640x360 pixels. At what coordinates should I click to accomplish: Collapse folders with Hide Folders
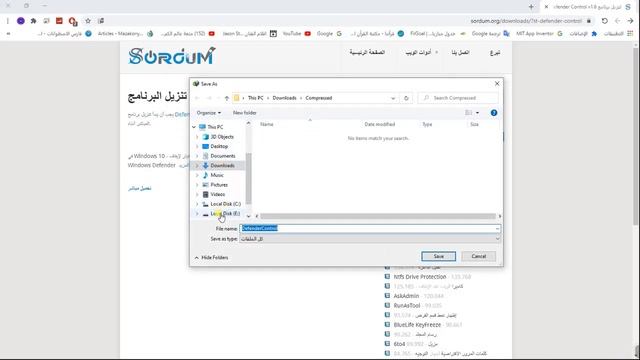pos(211,258)
